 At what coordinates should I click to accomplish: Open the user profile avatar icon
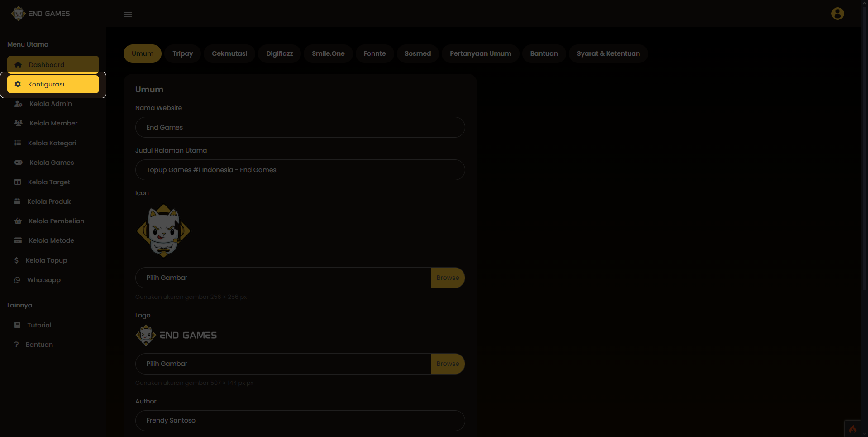[x=837, y=14]
